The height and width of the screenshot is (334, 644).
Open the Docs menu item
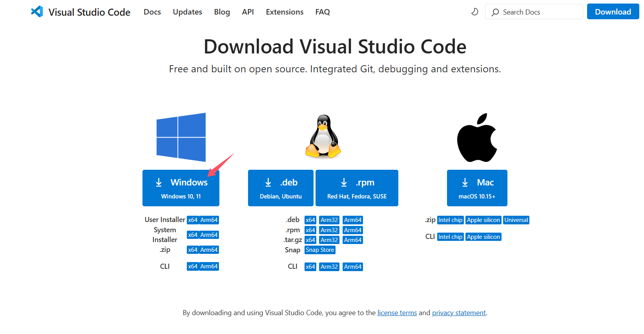tap(152, 12)
